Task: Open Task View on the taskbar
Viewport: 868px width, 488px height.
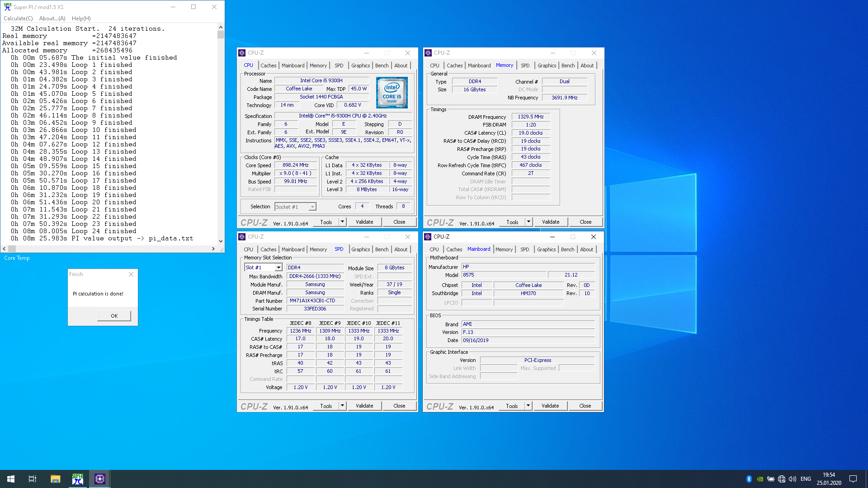Action: tap(33, 479)
